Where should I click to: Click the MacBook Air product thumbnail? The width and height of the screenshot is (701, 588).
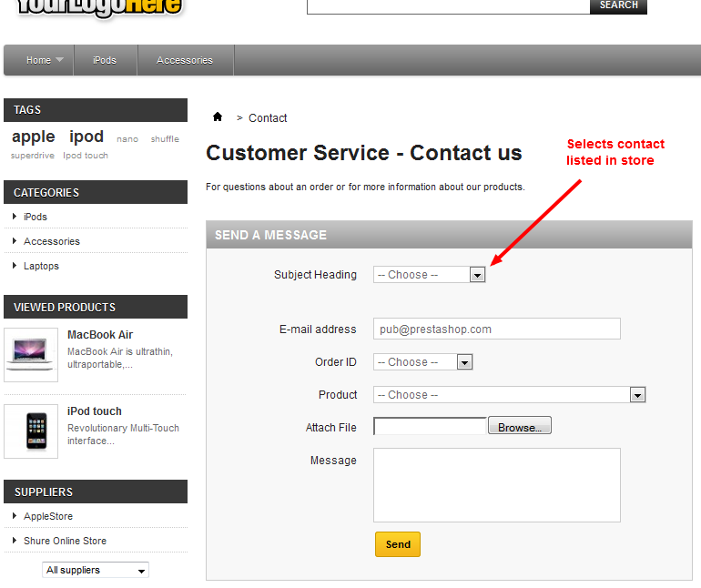click(x=31, y=354)
